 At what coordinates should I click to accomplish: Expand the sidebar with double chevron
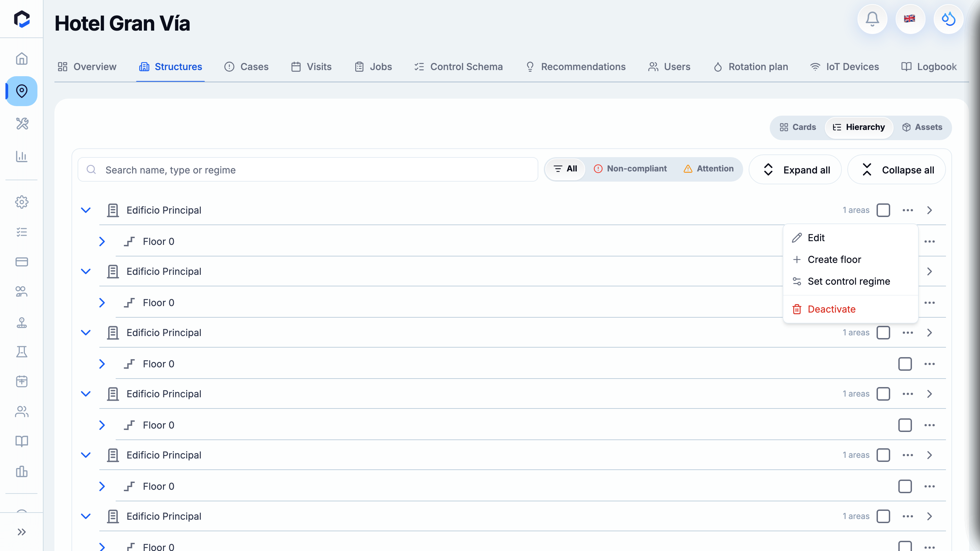point(22,532)
